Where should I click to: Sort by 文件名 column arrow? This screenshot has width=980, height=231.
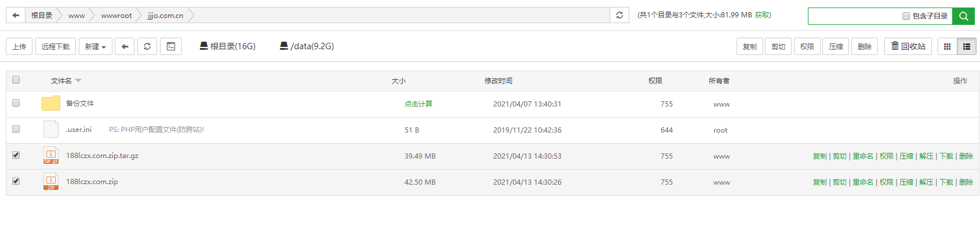pyautogui.click(x=78, y=80)
